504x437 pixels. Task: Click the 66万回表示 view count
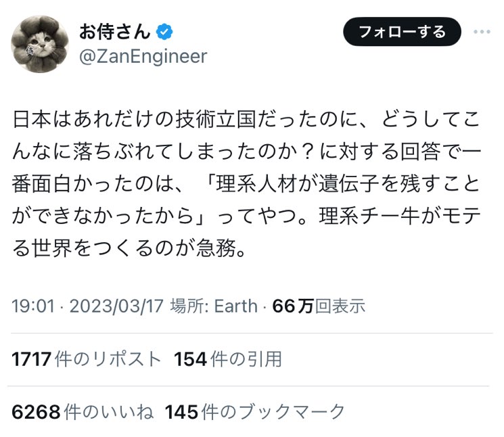pyautogui.click(x=319, y=306)
